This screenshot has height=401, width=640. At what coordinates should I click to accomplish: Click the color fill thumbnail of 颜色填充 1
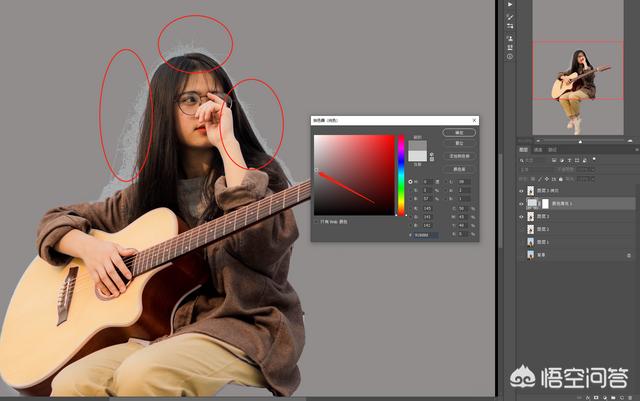coord(532,203)
